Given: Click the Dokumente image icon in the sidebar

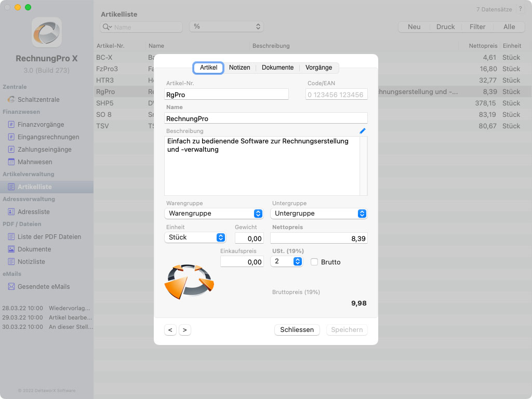Looking at the screenshot, I should tap(11, 249).
